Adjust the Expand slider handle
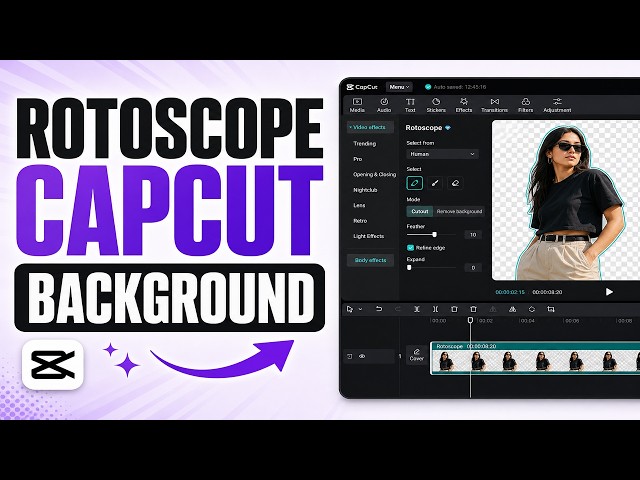Screen dimensions: 640x480 (x=409, y=267)
